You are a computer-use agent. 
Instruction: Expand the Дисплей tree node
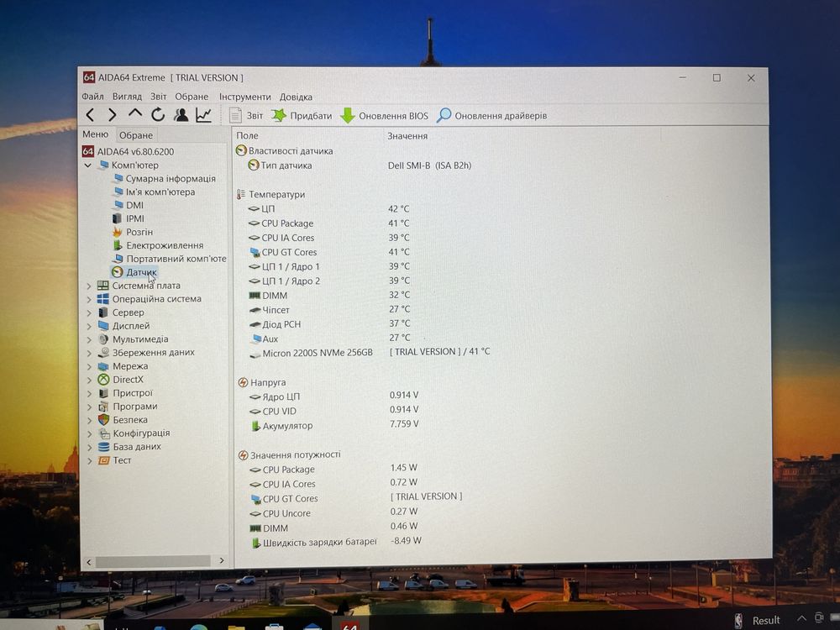click(x=89, y=326)
